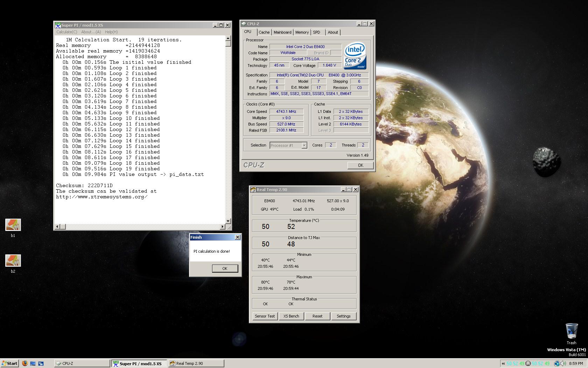Open the b2 desktop icon

coord(13,261)
